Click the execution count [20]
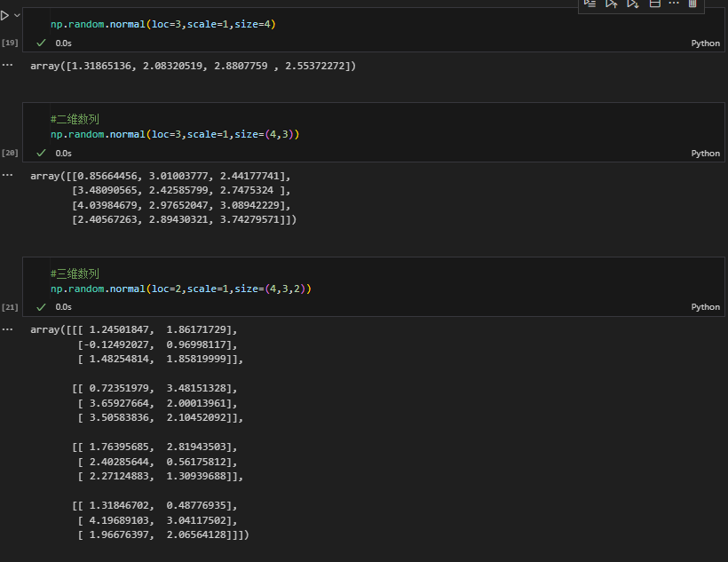Image resolution: width=728 pixels, height=562 pixels. [10, 153]
